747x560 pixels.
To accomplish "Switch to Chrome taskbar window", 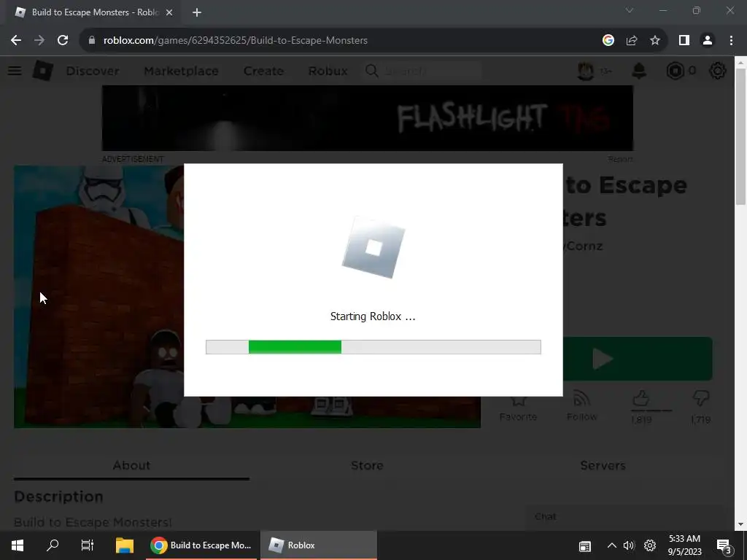I will (x=201, y=545).
